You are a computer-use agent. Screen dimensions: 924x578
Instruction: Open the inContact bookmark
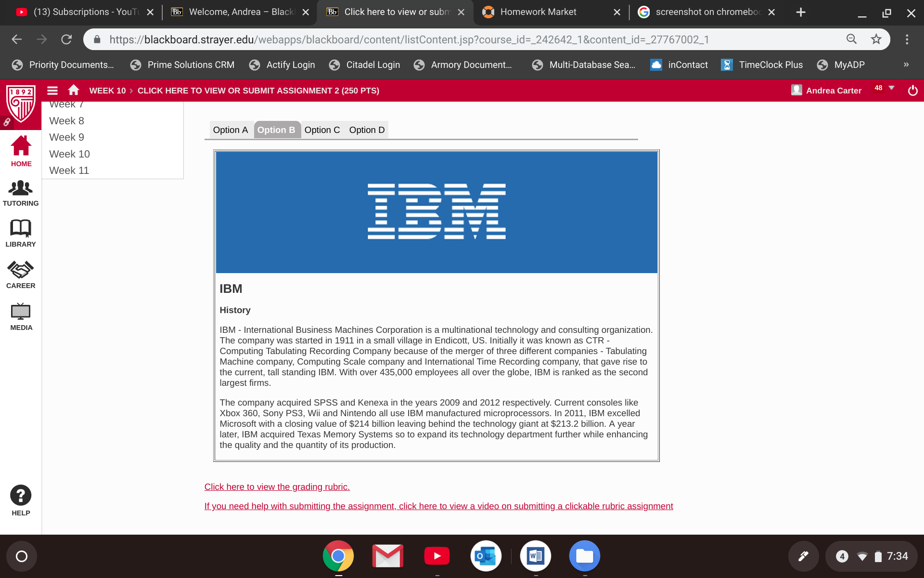[679, 65]
